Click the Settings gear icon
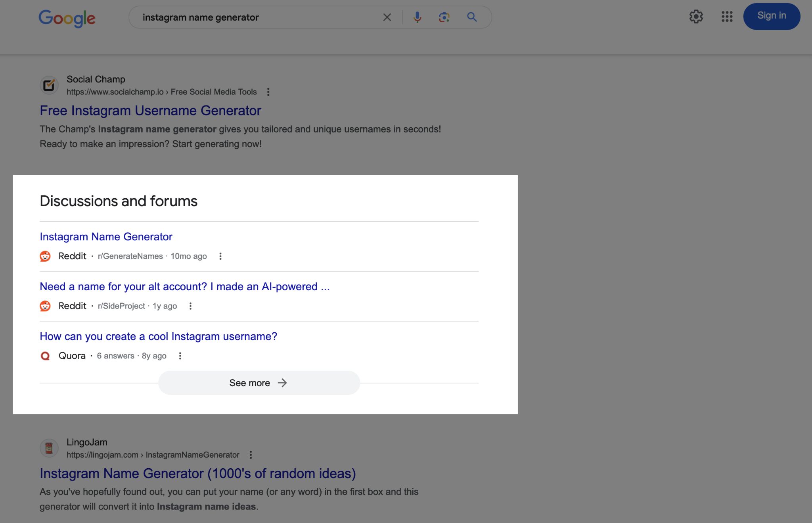Viewport: 812px width, 523px height. [x=695, y=16]
